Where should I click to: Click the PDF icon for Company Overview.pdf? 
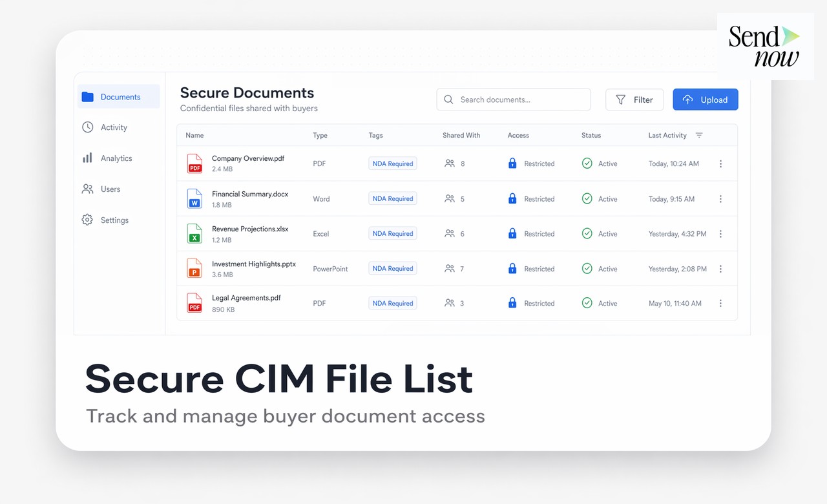[194, 163]
